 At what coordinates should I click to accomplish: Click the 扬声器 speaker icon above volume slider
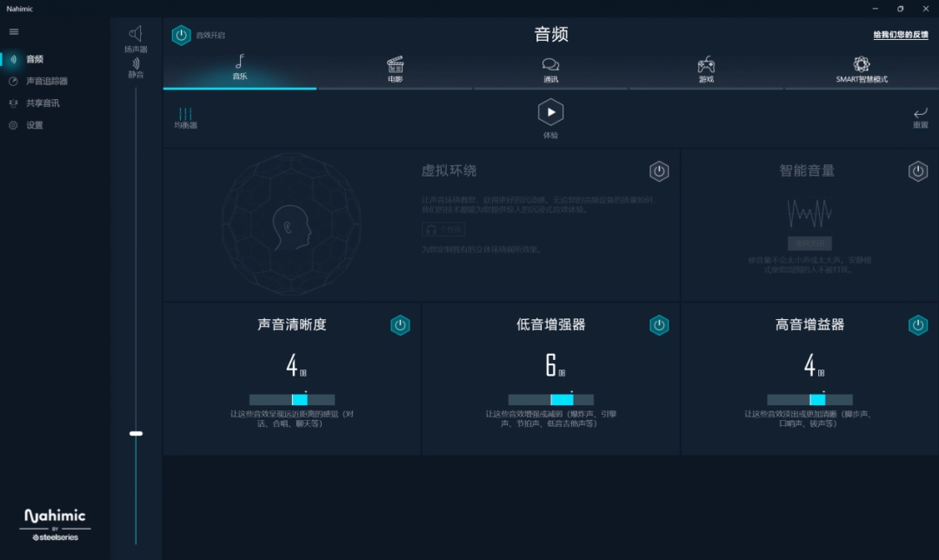click(x=136, y=33)
